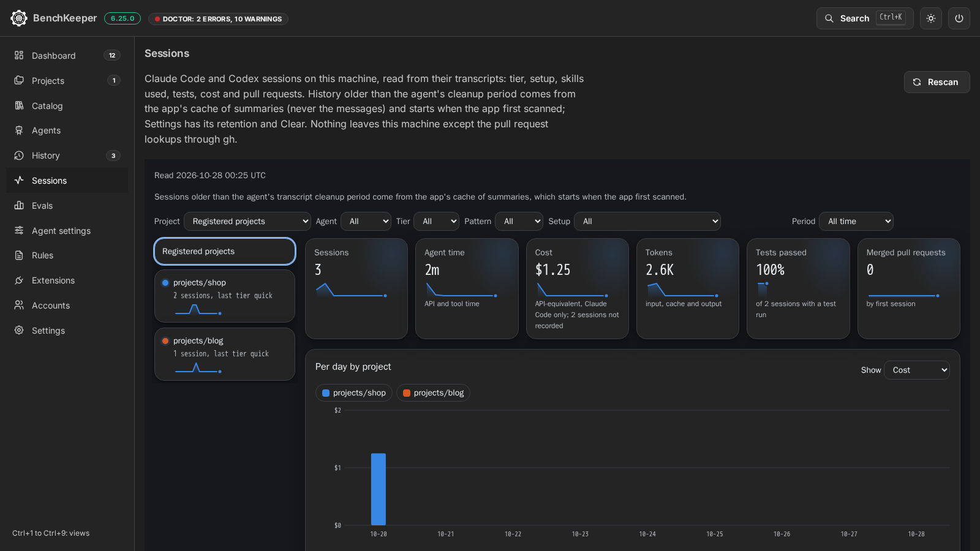Click the version badge 6.25.0
This screenshot has height=551, width=980.
[123, 18]
